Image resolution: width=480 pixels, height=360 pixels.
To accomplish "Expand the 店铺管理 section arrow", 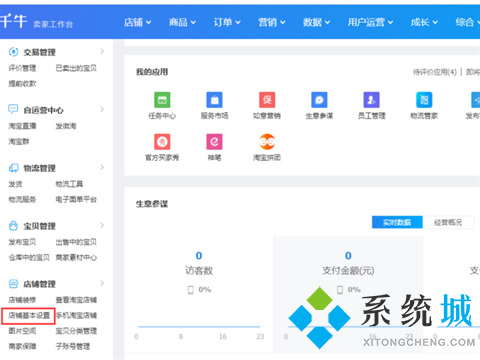I will tap(102, 283).
